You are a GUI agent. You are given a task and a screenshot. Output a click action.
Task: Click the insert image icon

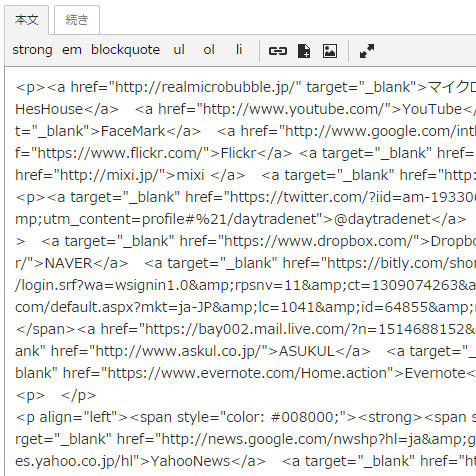coord(330,51)
